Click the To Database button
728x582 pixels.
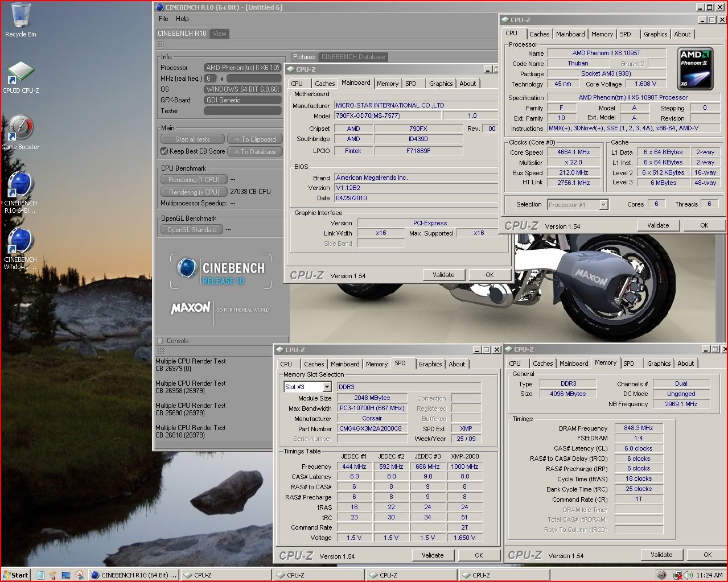tap(255, 152)
